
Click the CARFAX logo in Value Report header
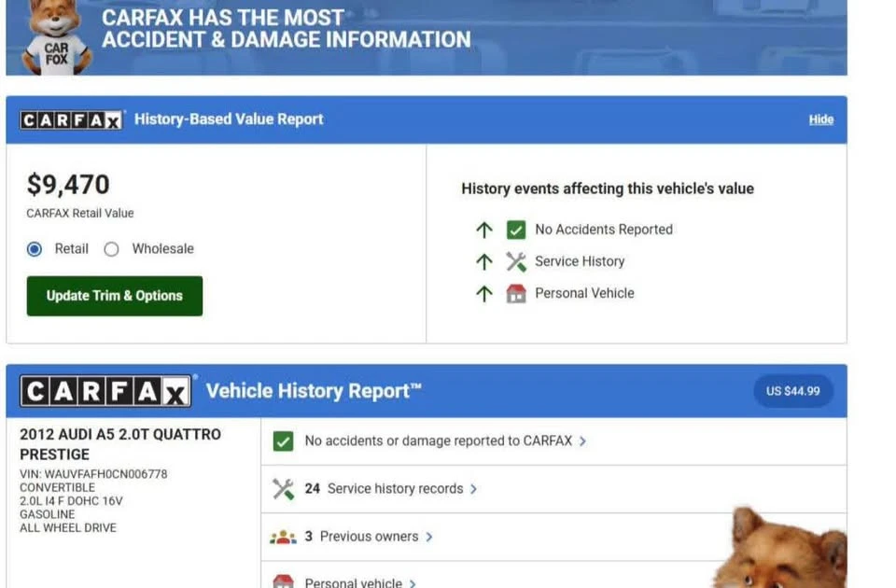71,120
